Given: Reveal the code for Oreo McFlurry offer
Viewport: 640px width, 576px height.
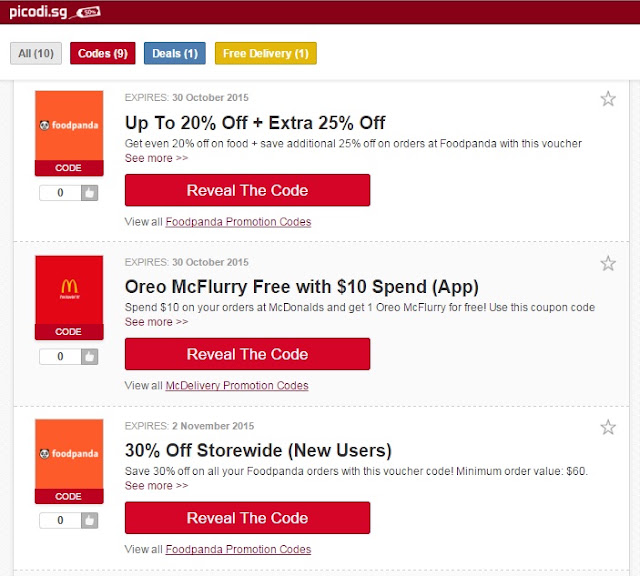Looking at the screenshot, I should (x=247, y=354).
